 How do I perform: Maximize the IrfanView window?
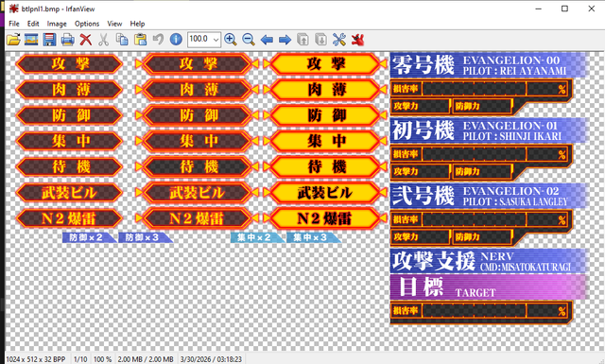pyautogui.click(x=564, y=9)
